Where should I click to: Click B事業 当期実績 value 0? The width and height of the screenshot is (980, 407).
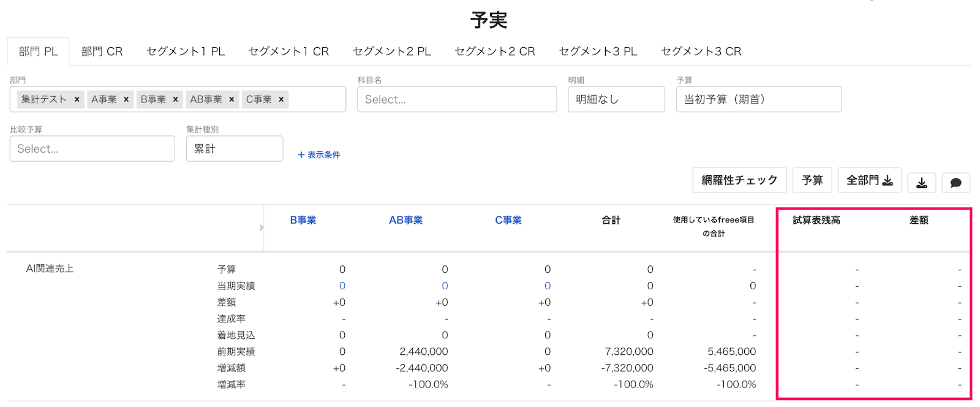[x=342, y=286]
